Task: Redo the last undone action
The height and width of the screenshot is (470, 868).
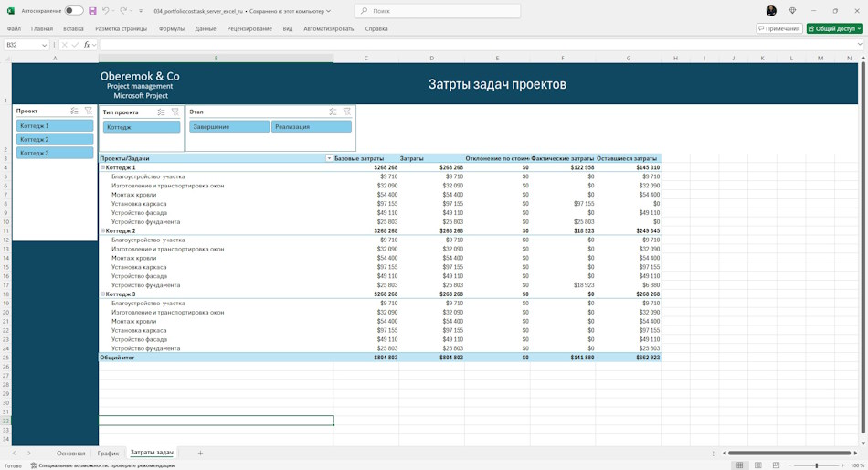Action: point(123,11)
